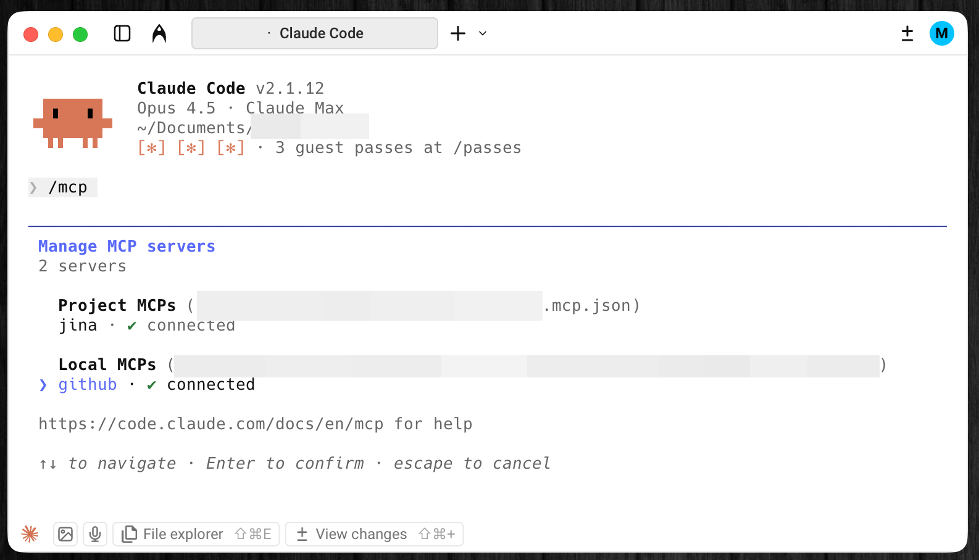Select the Claude Code tab

(315, 33)
